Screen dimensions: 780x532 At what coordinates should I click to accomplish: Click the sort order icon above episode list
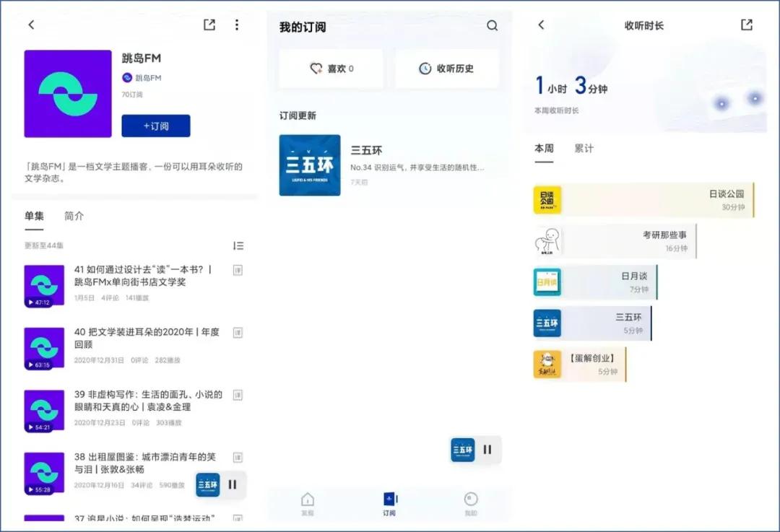click(x=238, y=245)
